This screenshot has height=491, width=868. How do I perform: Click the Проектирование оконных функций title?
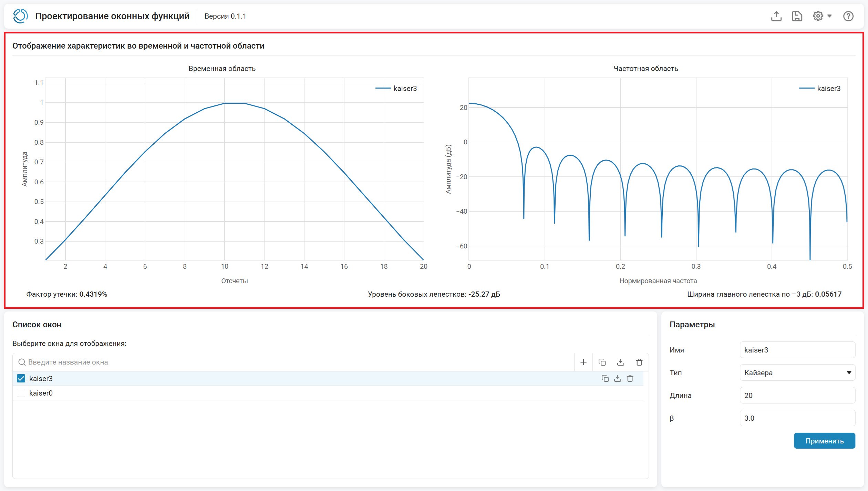[x=112, y=16]
